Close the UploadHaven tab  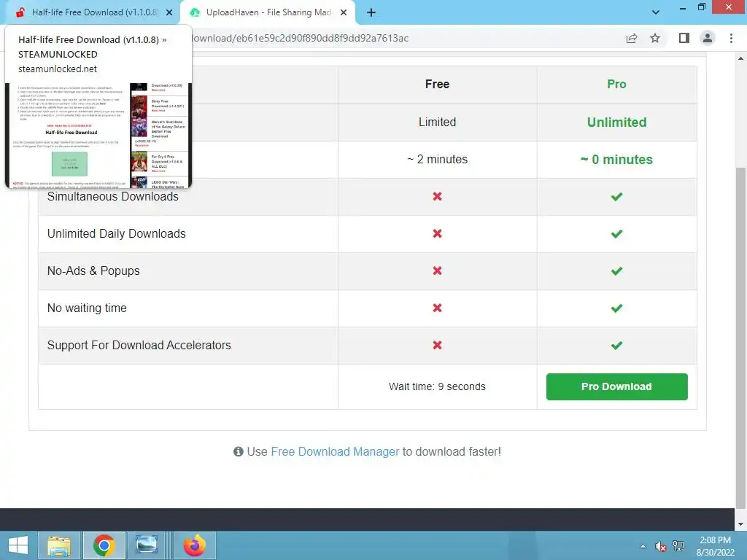pyautogui.click(x=344, y=13)
